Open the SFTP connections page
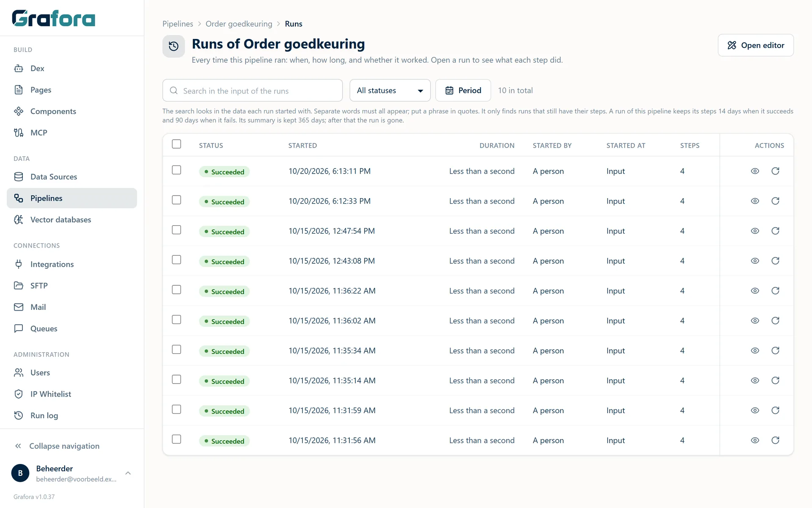Image resolution: width=812 pixels, height=508 pixels. click(72, 286)
